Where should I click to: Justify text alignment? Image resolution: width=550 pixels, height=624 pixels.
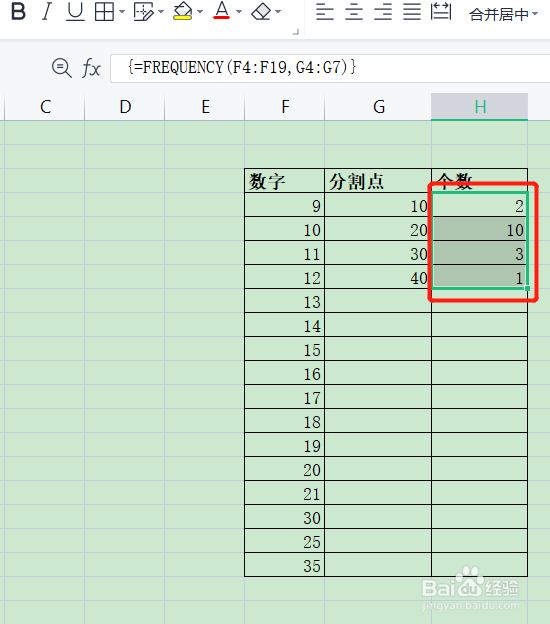tap(412, 12)
